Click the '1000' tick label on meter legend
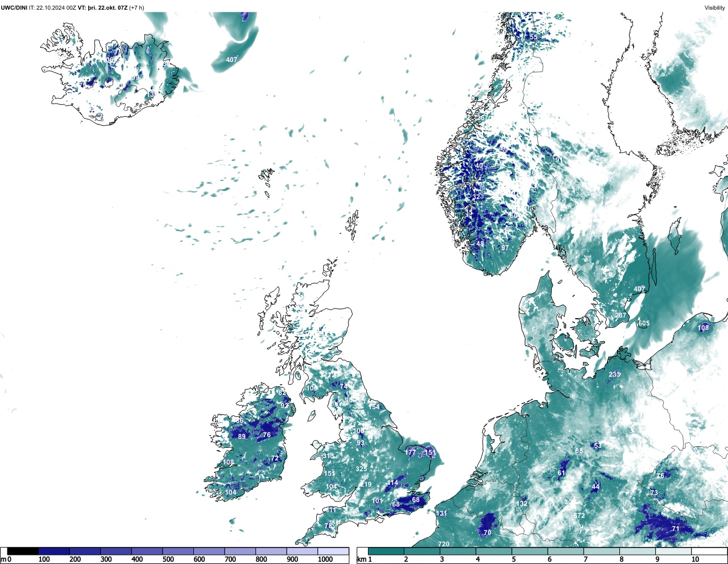 coord(325,559)
